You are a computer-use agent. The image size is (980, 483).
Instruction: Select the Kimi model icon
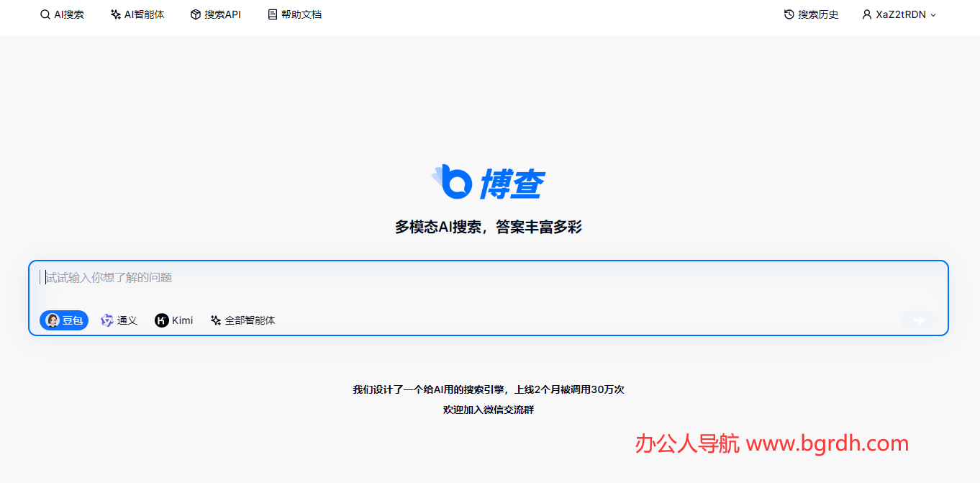click(163, 320)
